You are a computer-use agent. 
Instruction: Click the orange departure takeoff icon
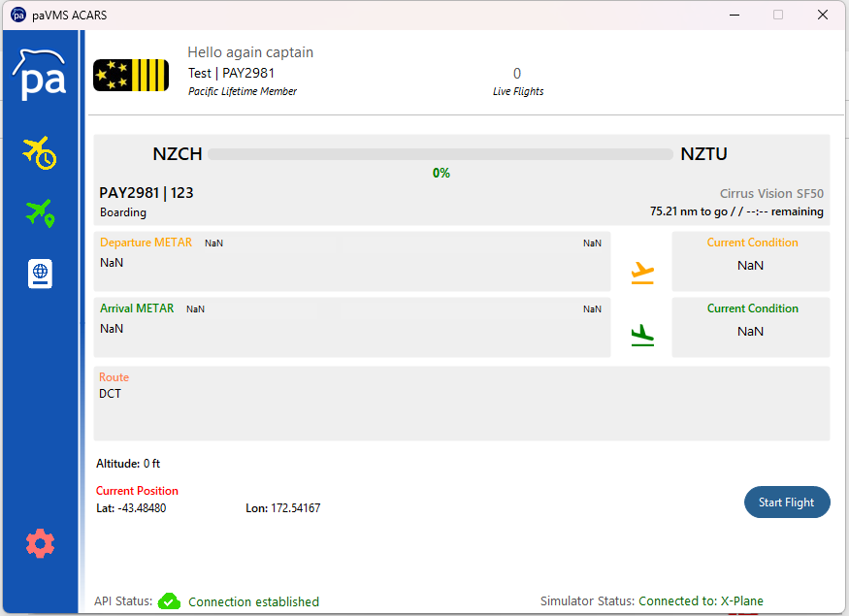click(x=642, y=273)
